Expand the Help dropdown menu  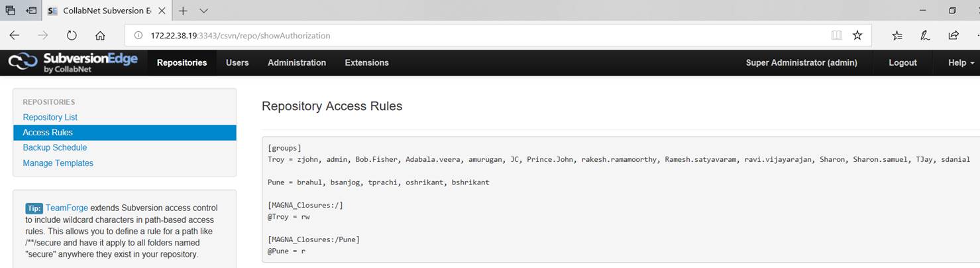tap(961, 62)
